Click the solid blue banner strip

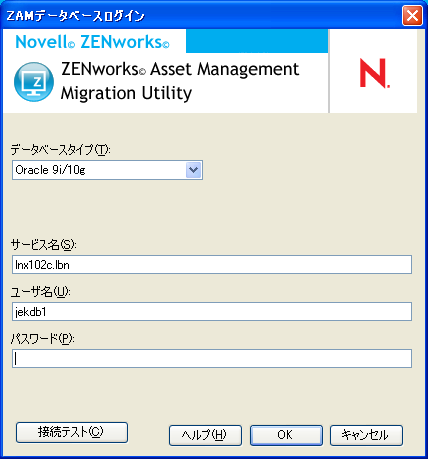click(x=257, y=41)
